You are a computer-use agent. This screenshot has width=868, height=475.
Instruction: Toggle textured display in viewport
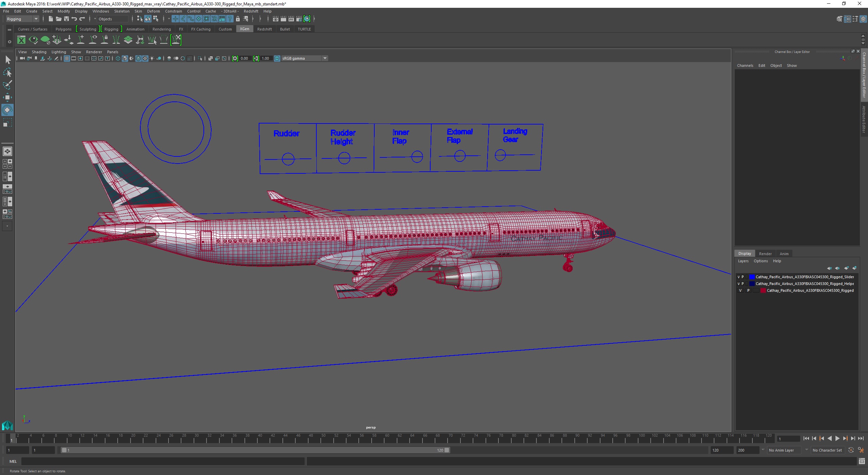(x=145, y=58)
